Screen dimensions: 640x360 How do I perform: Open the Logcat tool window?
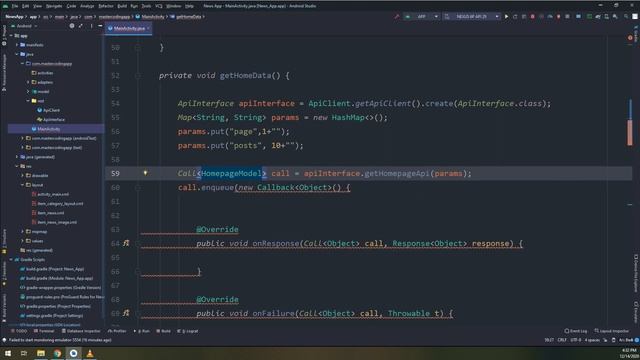188,331
